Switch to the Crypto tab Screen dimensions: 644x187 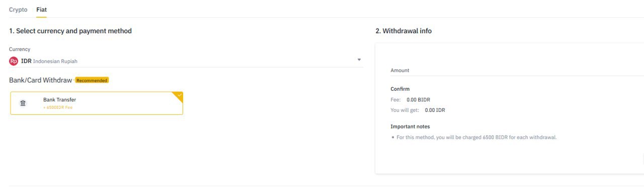(18, 10)
